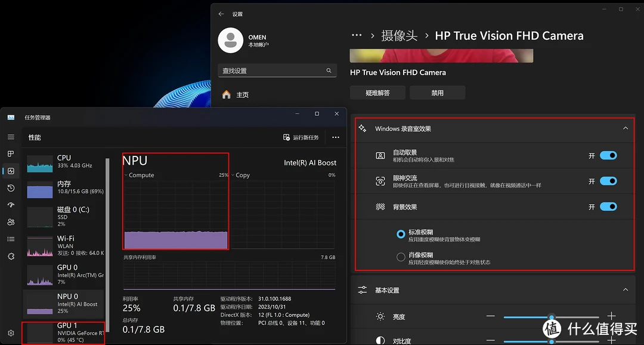Click 运行新任务 run new task button
Image resolution: width=644 pixels, height=345 pixels.
click(x=301, y=137)
